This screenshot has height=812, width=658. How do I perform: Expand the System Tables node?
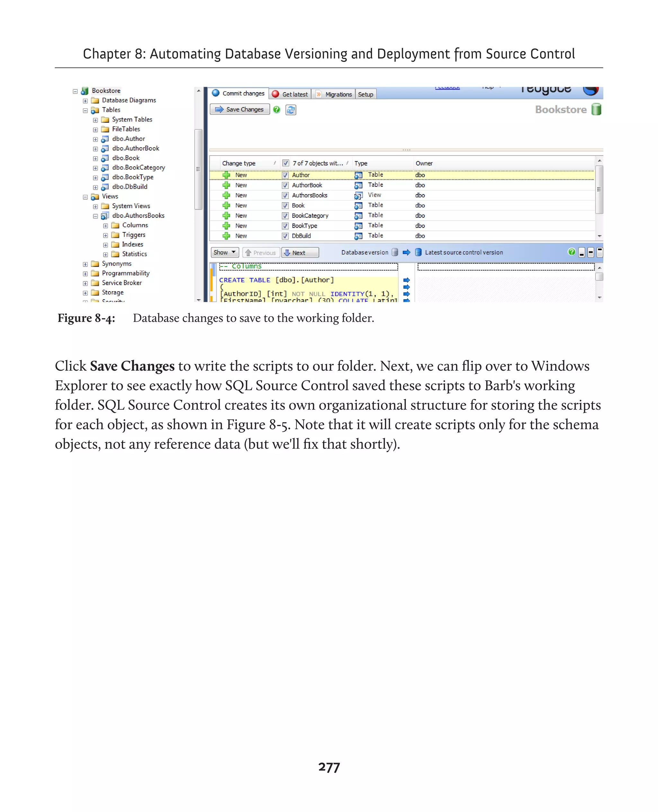coord(95,120)
